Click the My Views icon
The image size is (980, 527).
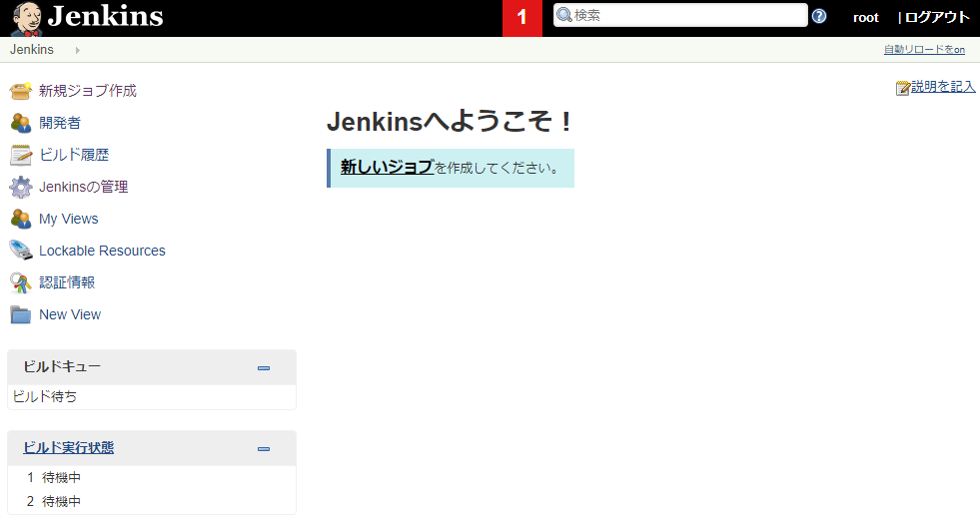21,219
